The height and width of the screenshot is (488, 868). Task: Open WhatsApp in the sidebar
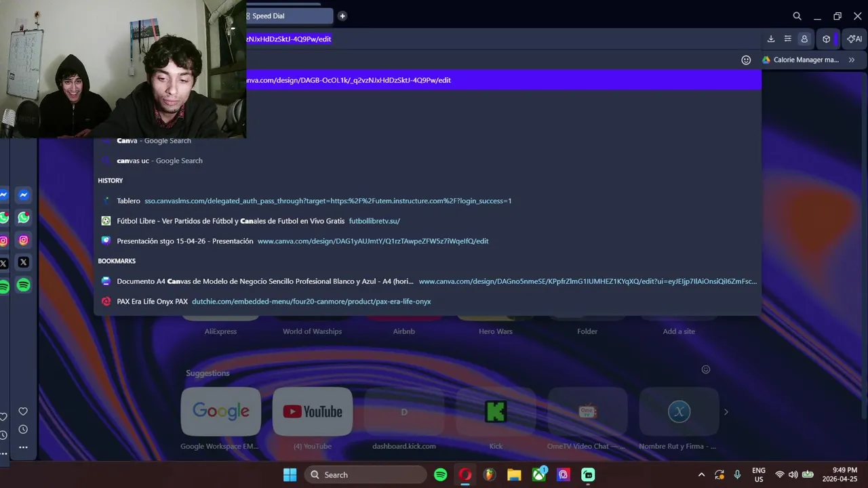coord(24,218)
